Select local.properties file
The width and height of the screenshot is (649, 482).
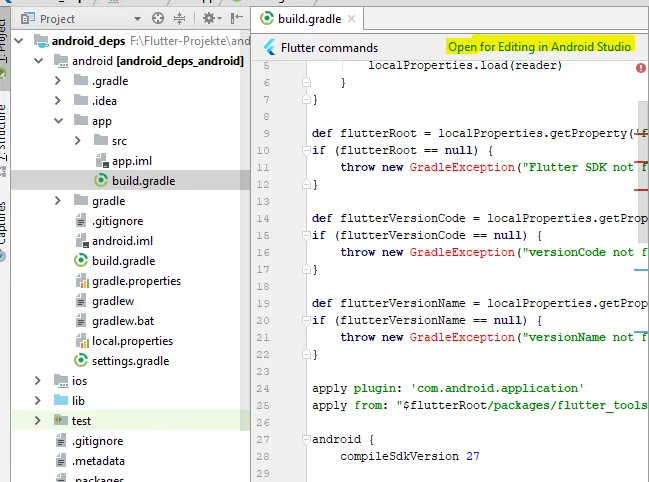tap(132, 341)
